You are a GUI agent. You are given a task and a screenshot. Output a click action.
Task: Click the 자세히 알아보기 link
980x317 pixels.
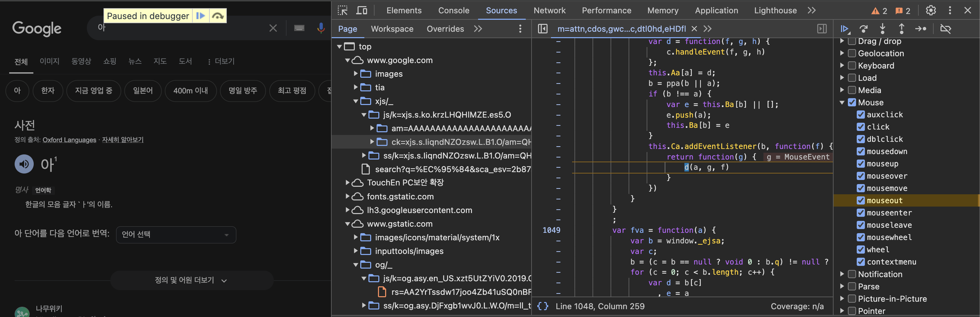click(x=123, y=140)
